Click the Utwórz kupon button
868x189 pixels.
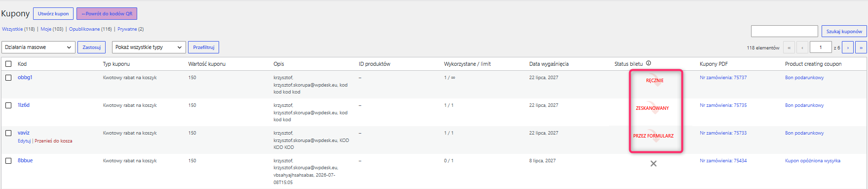click(x=53, y=14)
